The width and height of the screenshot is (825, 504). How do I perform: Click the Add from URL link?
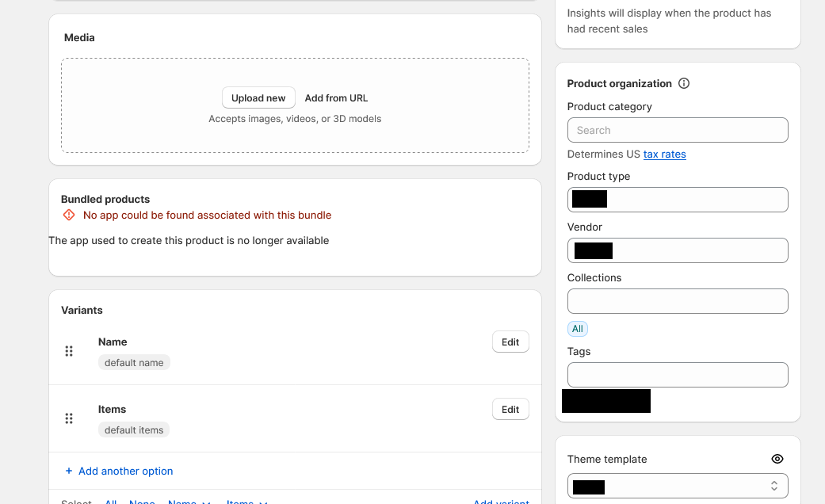[x=336, y=98]
